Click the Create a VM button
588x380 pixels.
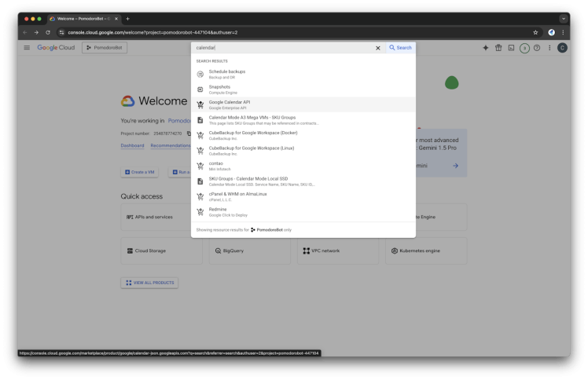139,172
